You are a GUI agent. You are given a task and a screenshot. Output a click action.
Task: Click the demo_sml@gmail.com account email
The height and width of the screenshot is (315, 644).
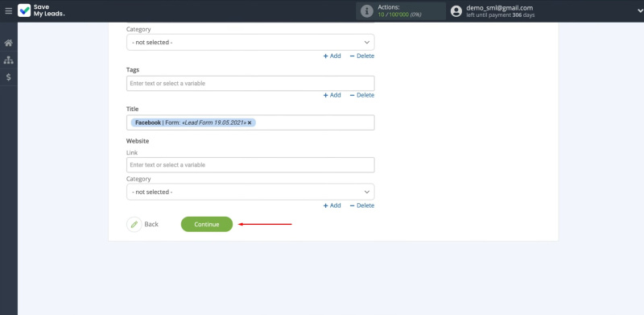pyautogui.click(x=499, y=8)
